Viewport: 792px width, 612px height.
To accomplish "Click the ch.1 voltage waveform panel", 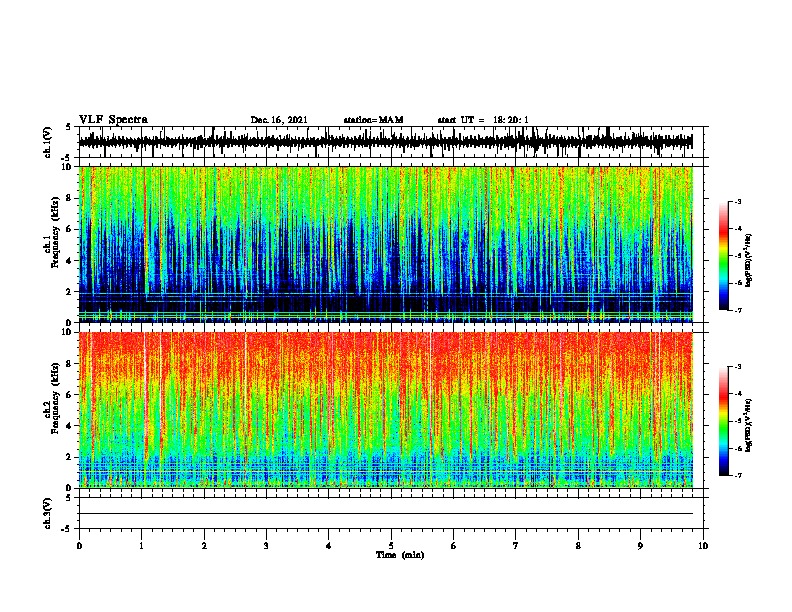I will click(x=393, y=142).
